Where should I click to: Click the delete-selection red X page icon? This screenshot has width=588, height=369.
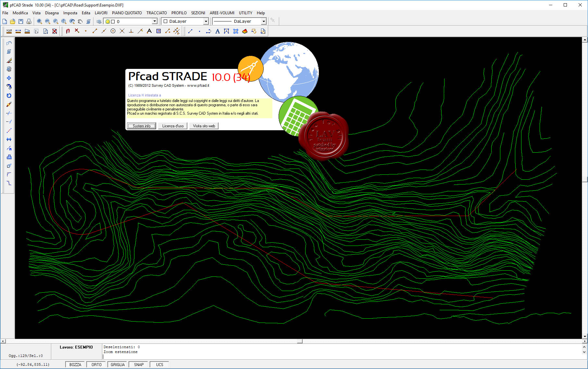tap(55, 31)
